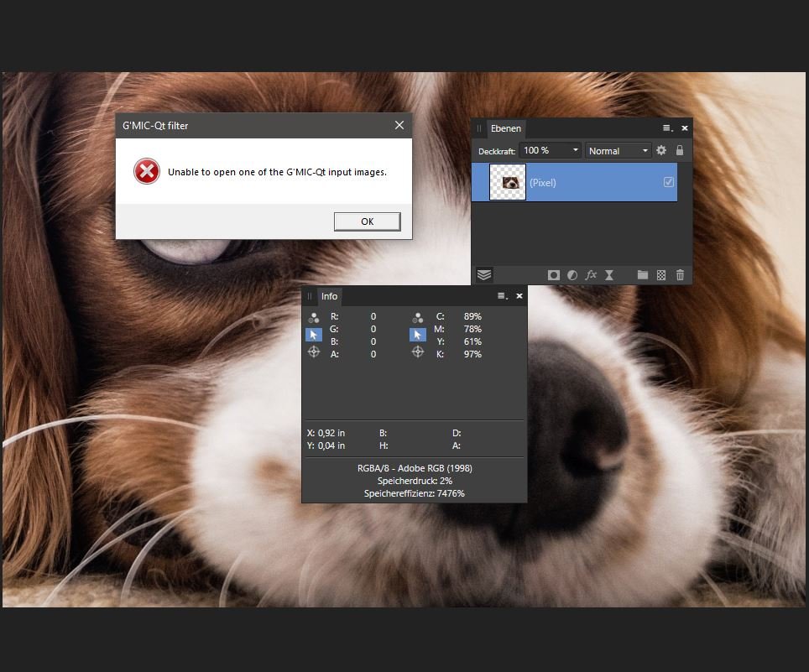
Task: Open the Deckkraft 100 % dropdown
Action: 550,151
